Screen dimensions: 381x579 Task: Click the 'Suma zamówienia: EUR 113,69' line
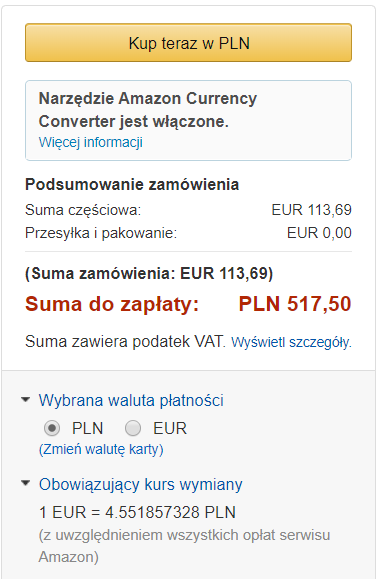(149, 274)
